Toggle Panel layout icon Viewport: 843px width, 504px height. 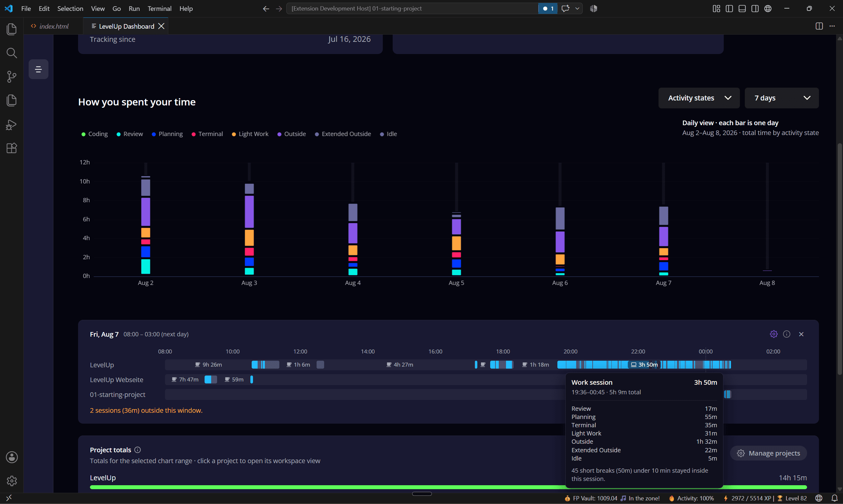click(742, 9)
